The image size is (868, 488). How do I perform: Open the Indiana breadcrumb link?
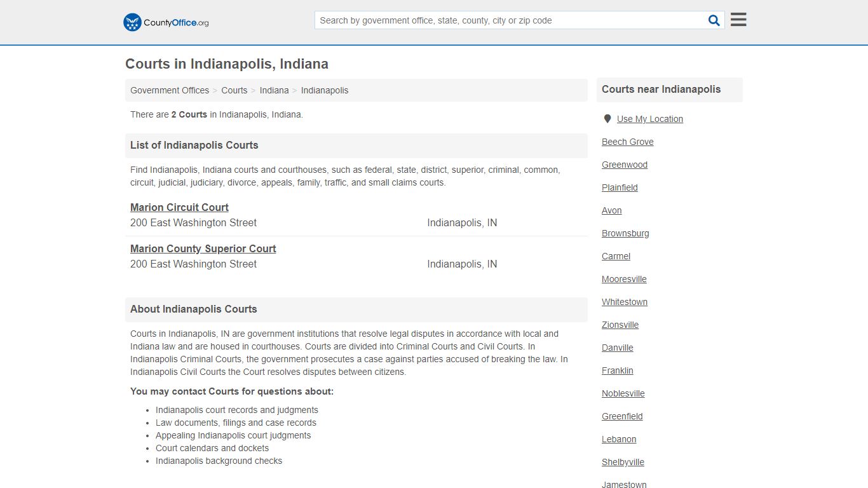point(274,90)
